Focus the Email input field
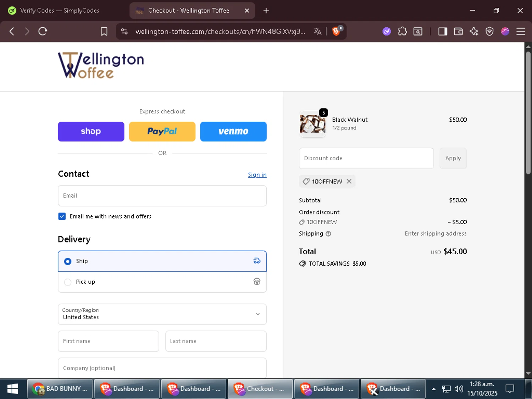The image size is (532, 399). (x=162, y=196)
